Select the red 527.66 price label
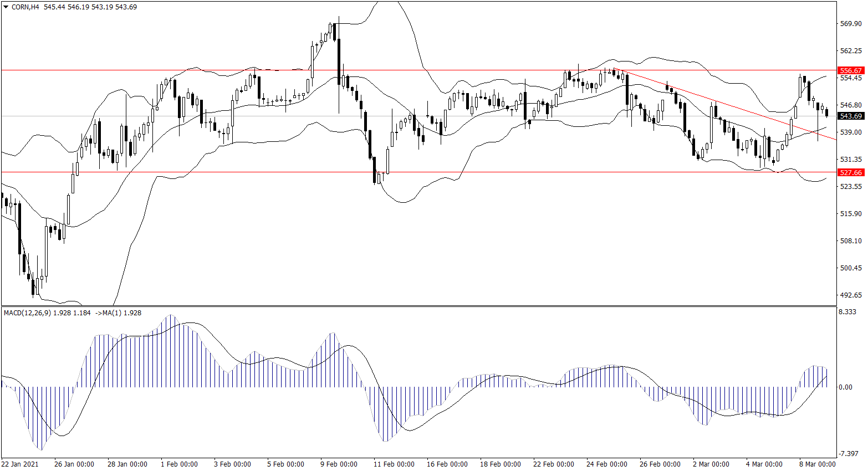The image size is (868, 471). [x=850, y=173]
